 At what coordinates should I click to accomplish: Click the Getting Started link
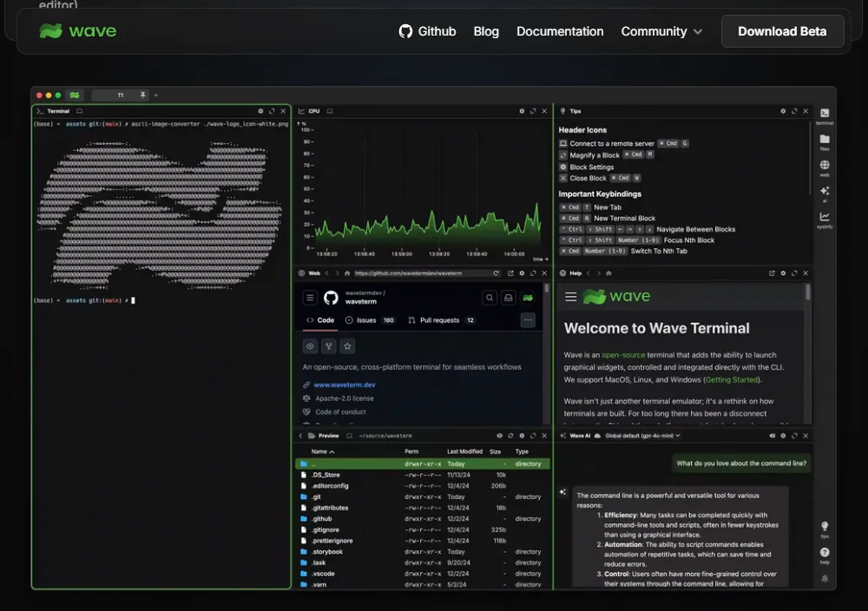(732, 380)
